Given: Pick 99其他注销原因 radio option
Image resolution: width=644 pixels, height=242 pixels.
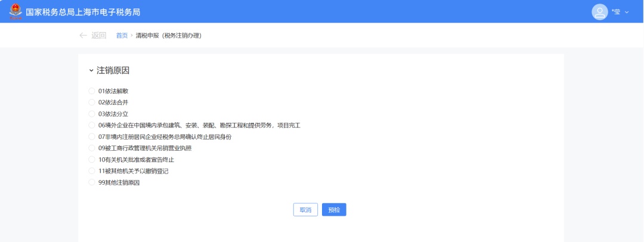Looking at the screenshot, I should (x=92, y=182).
